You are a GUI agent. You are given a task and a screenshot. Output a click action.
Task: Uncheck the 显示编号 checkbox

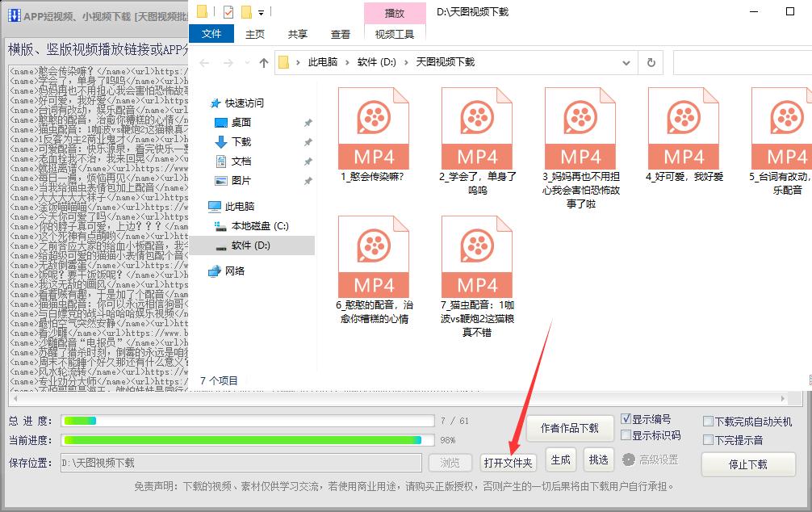[x=627, y=418]
